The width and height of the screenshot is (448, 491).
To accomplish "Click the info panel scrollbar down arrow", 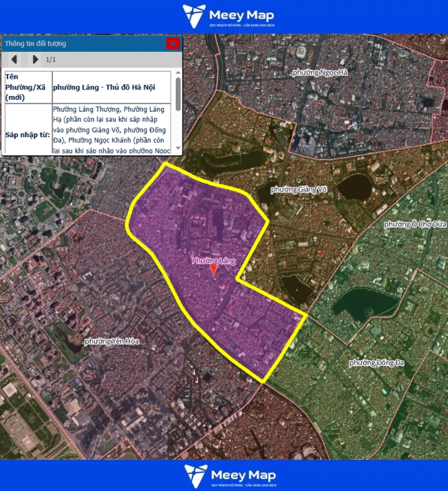I will 178,148.
